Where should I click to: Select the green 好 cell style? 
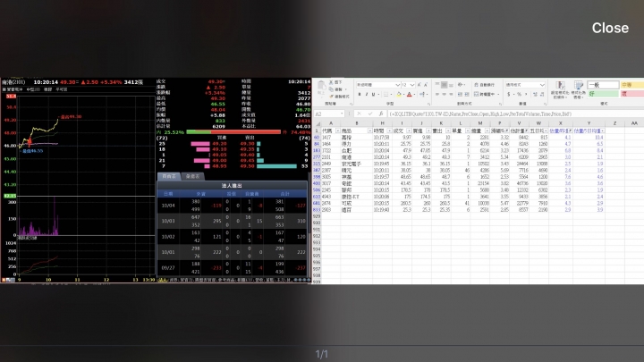tap(603, 94)
